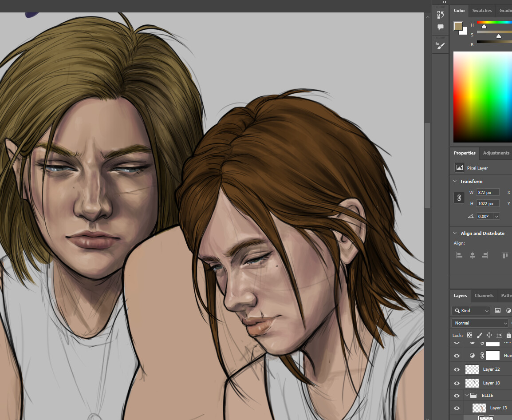Click the foreground color swatch
This screenshot has width=512, height=420.
pos(458,26)
